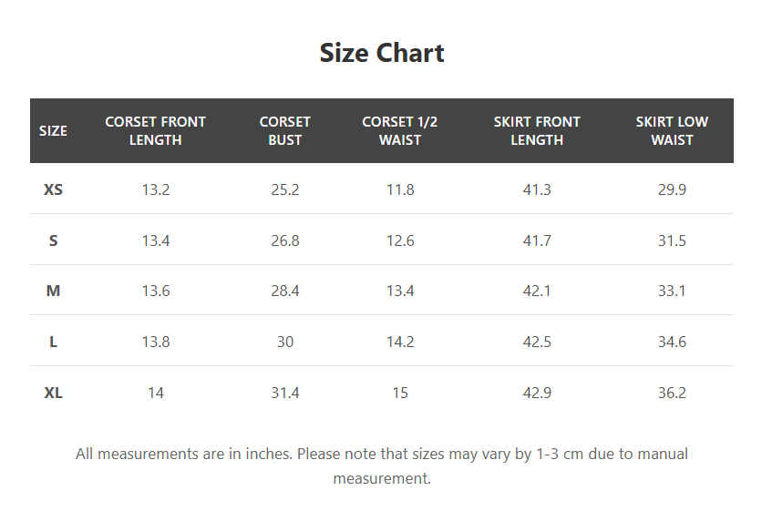Select the S size row label
The height and width of the screenshot is (532, 762).
click(x=53, y=240)
